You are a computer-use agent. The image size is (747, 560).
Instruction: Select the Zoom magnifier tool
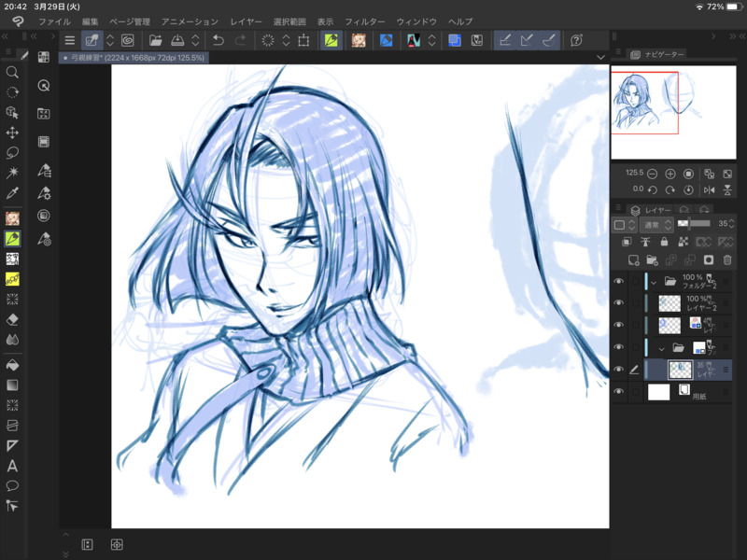tap(12, 72)
